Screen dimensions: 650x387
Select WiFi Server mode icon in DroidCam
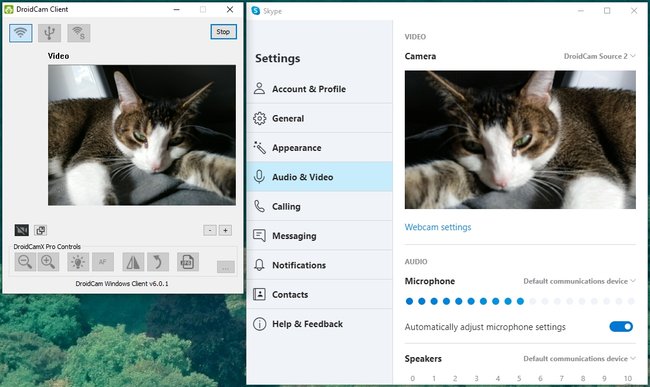[78, 33]
